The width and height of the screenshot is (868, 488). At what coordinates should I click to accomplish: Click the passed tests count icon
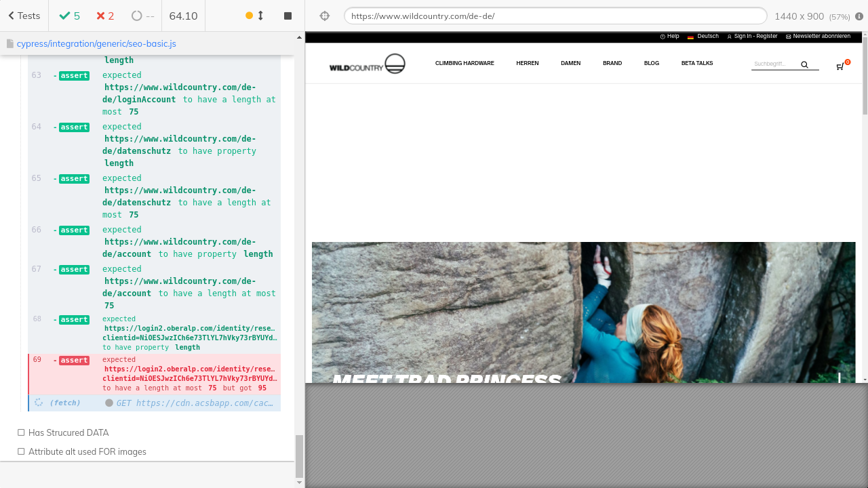(x=64, y=16)
